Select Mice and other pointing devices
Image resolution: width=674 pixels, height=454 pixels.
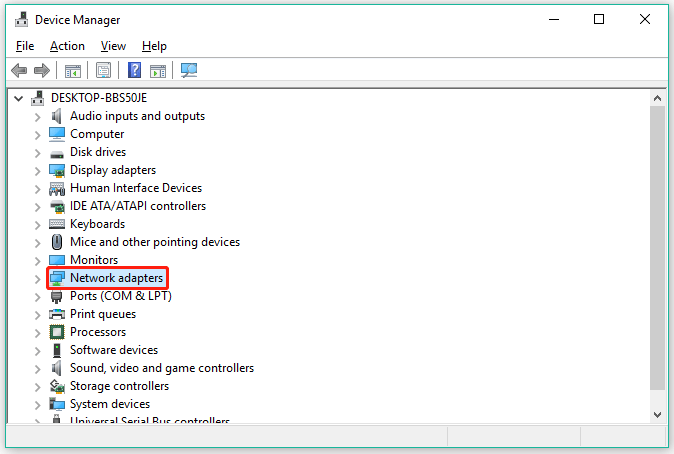pos(154,242)
